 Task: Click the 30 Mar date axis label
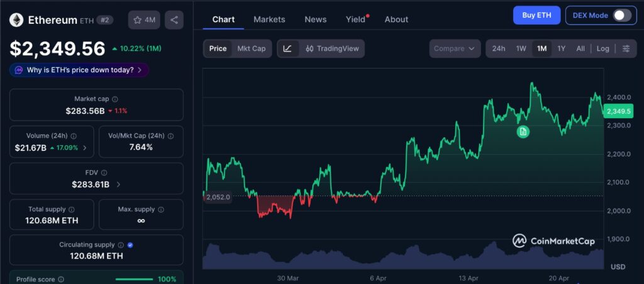point(287,278)
